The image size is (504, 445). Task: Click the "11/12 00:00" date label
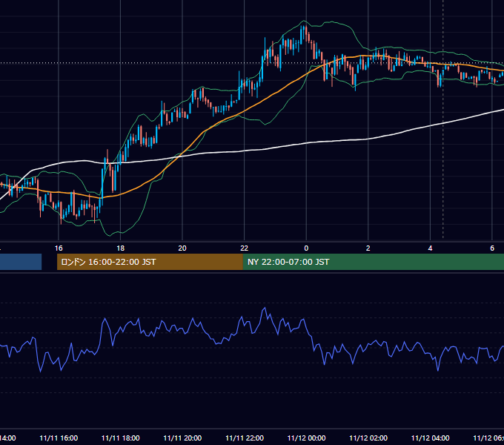(306, 438)
